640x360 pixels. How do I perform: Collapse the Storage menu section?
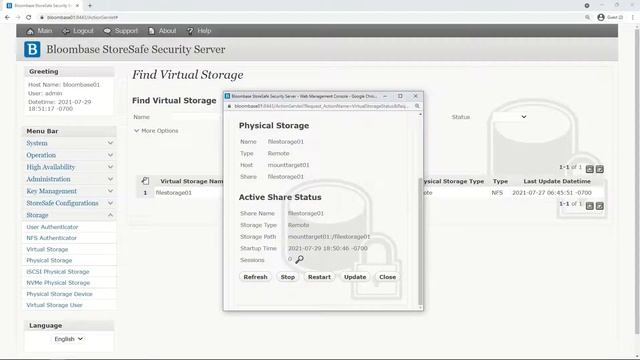coord(69,215)
